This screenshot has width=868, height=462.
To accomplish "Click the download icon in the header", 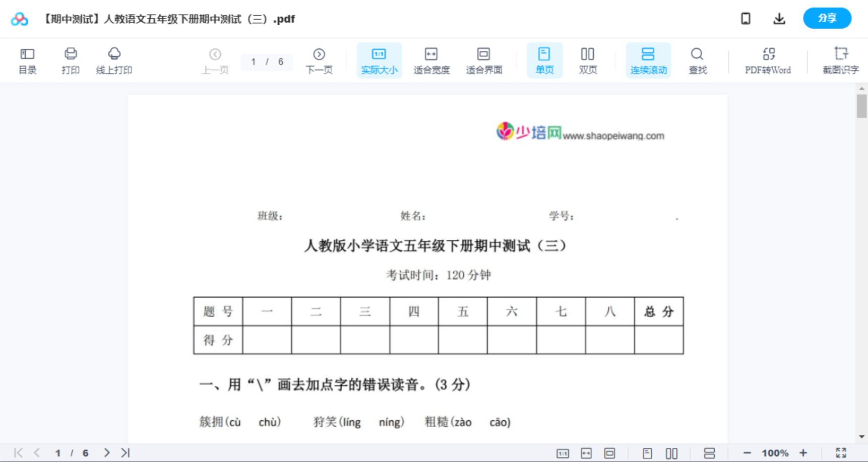I will [779, 18].
